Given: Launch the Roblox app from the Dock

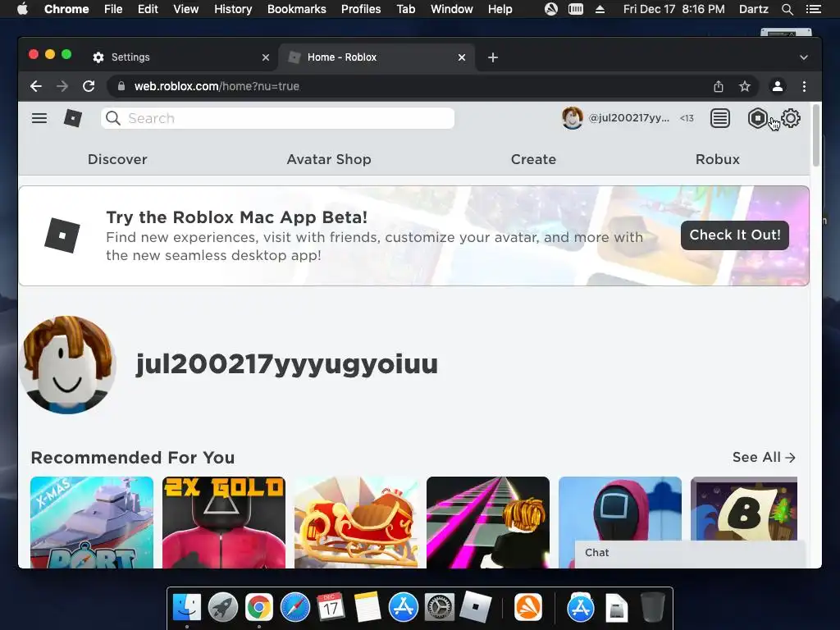Looking at the screenshot, I should tap(475, 607).
